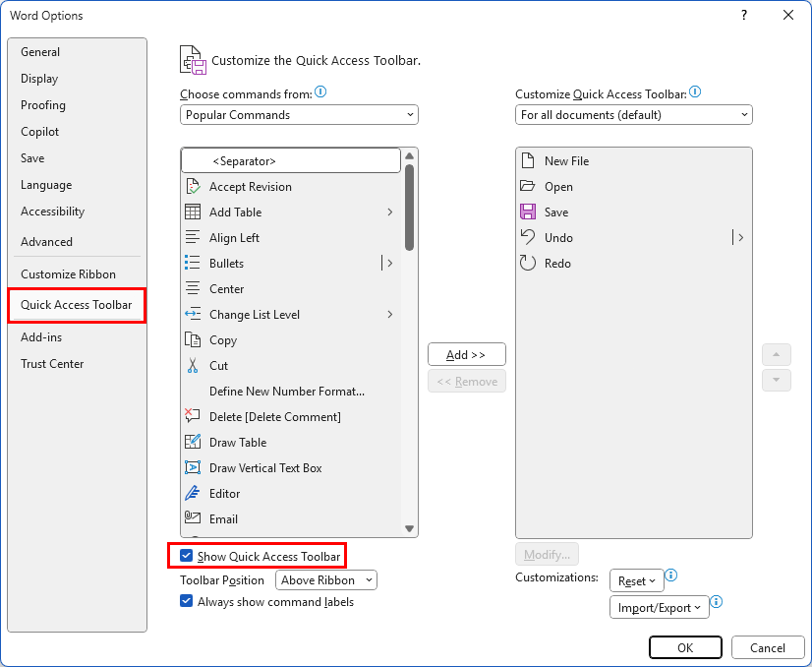Open the Toolbar Position dropdown
This screenshot has width=812, height=667.
point(326,580)
